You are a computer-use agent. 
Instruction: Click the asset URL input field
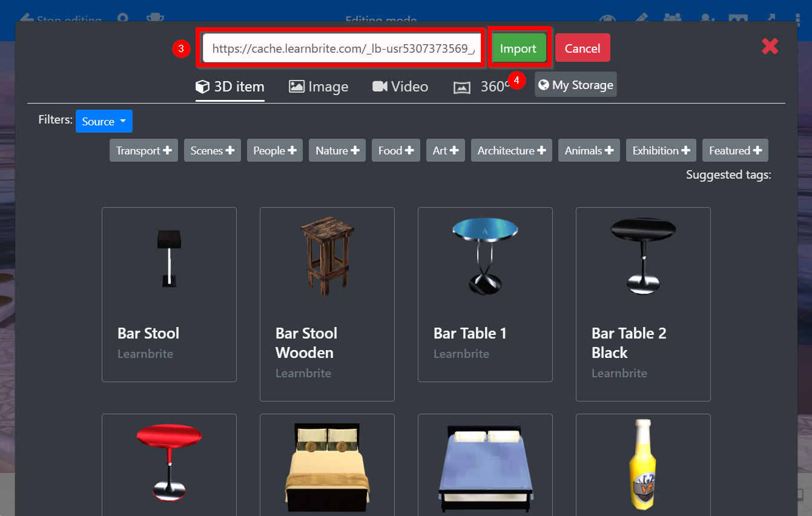tap(342, 48)
